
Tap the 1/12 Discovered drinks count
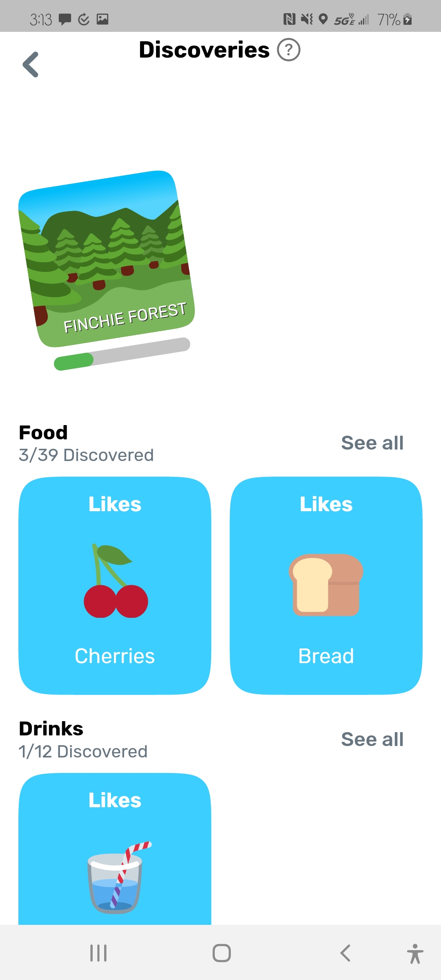pyautogui.click(x=83, y=752)
